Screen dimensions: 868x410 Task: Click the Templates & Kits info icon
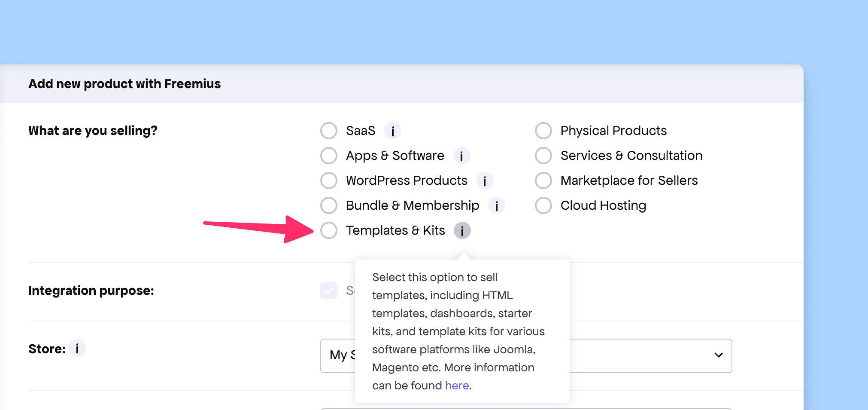(x=462, y=230)
